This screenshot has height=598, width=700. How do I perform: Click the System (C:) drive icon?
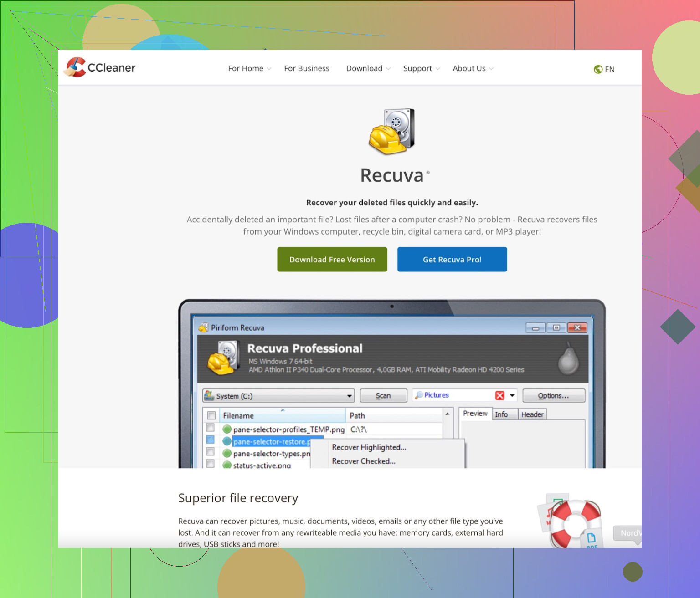(x=209, y=395)
